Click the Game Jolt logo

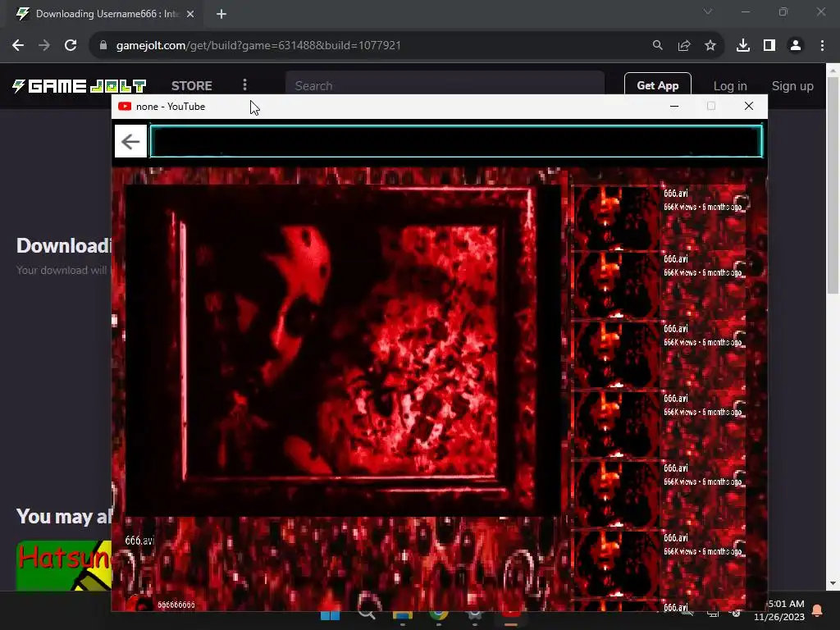click(80, 85)
